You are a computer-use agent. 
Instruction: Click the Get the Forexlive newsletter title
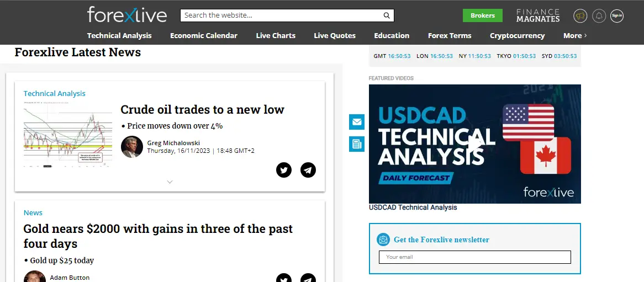coord(441,240)
